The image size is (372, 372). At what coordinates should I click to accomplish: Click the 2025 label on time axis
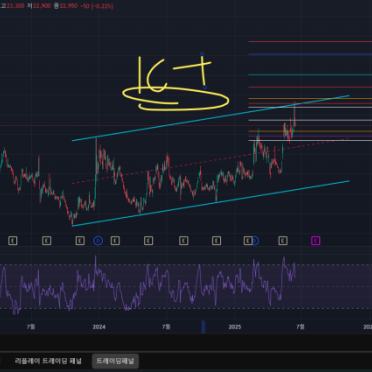(x=235, y=327)
